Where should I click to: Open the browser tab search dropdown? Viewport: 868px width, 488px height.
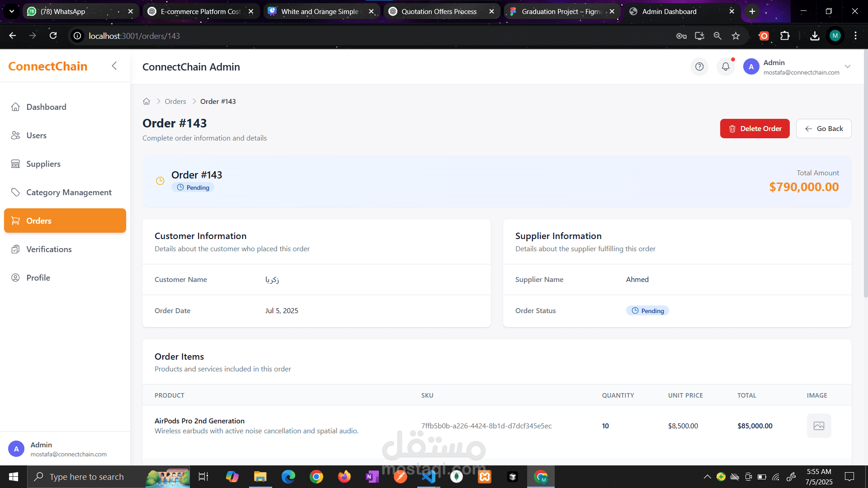tap(12, 11)
